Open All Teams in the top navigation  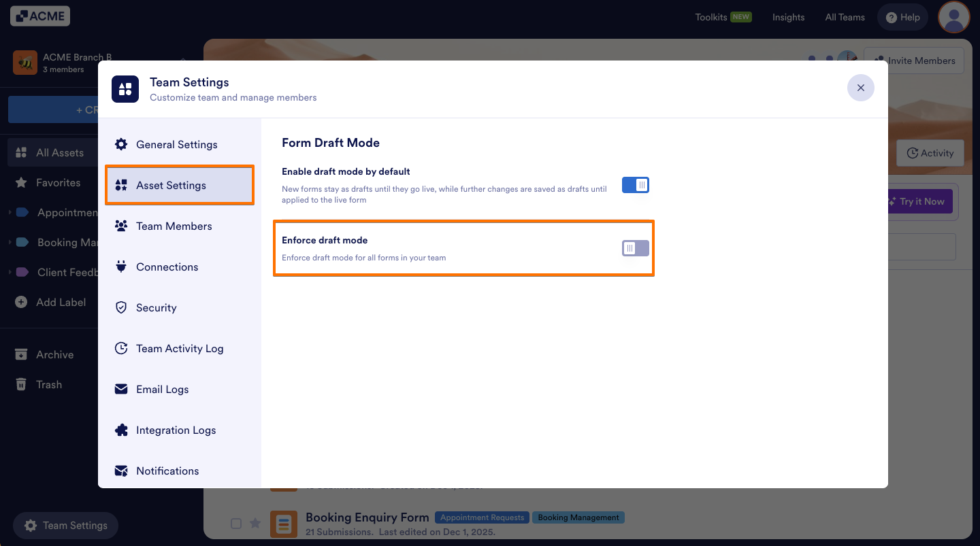845,17
